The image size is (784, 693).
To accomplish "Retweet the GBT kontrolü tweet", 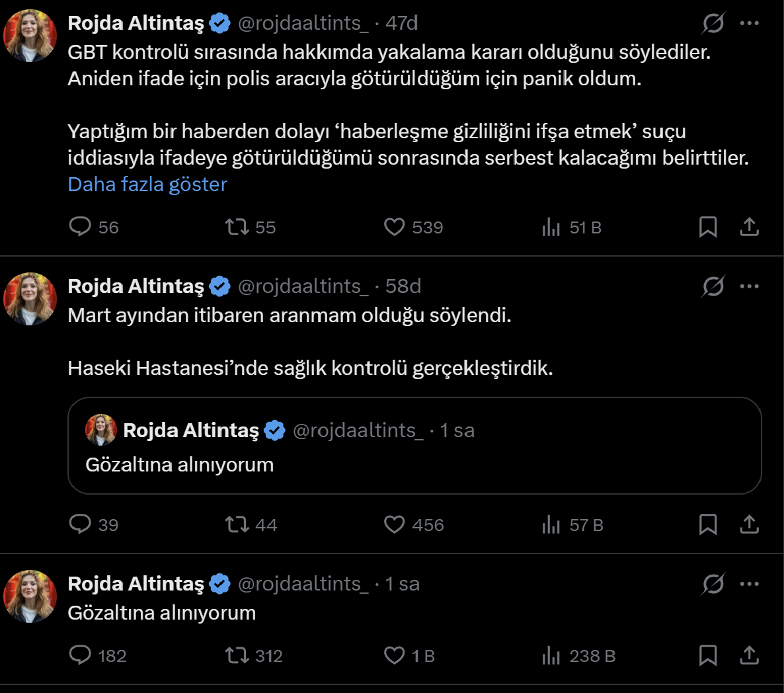I will (x=237, y=227).
